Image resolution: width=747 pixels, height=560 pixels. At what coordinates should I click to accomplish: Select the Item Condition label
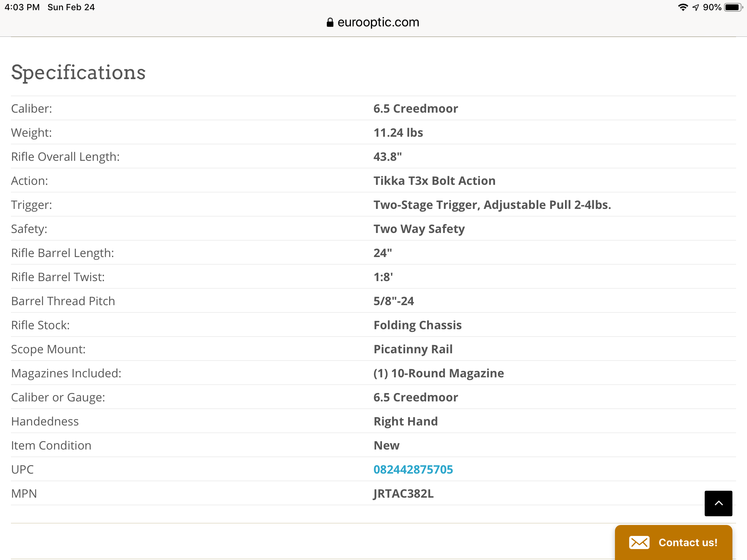(51, 445)
